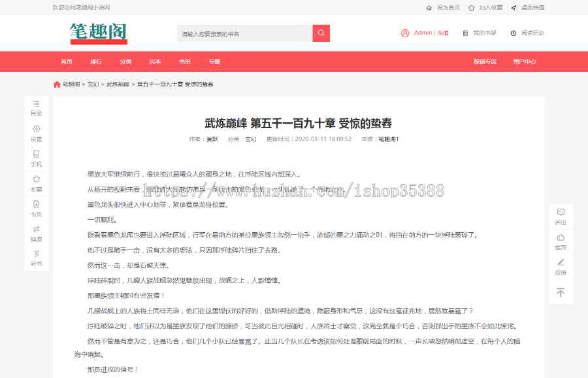
Task: Add book to favorites via 收藏 star icon
Action: [x=36, y=185]
